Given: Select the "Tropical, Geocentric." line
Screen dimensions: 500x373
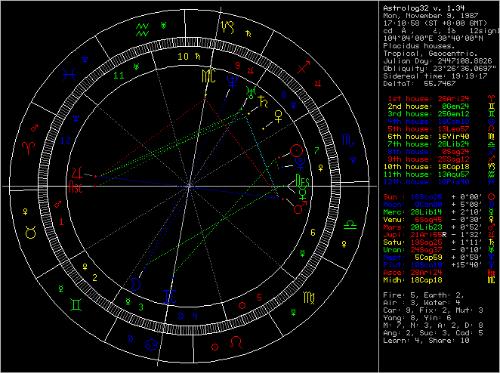Looking at the screenshot, I should coord(430,53).
